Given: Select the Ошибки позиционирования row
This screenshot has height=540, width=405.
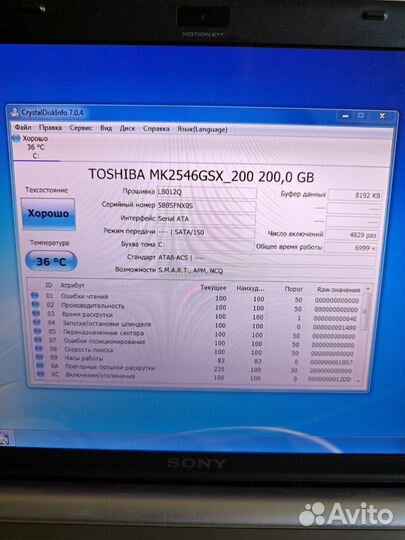Looking at the screenshot, I should [196, 343].
